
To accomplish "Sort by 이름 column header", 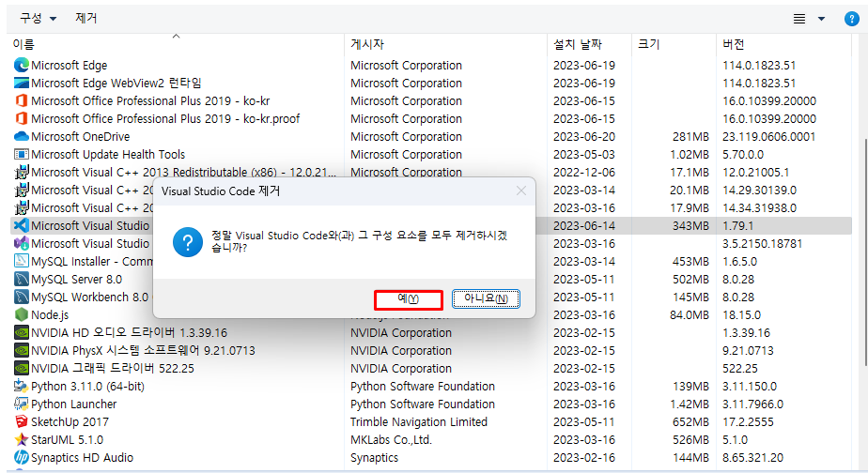I will (x=176, y=44).
